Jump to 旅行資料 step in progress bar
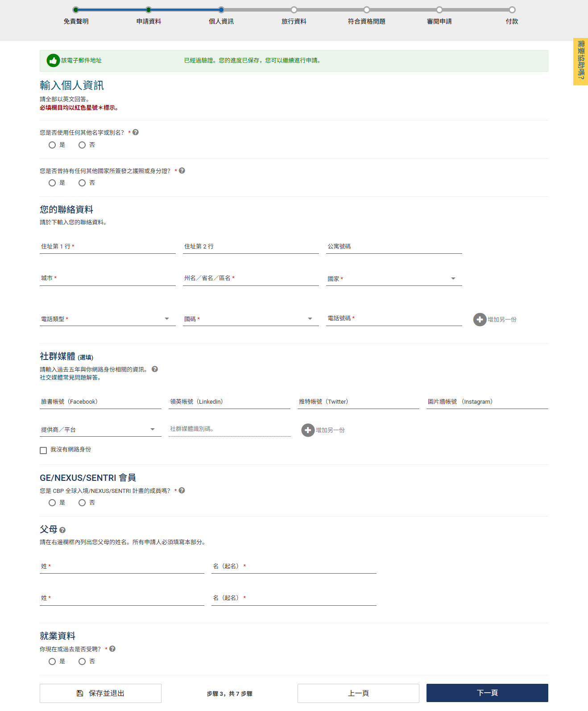 coord(294,10)
